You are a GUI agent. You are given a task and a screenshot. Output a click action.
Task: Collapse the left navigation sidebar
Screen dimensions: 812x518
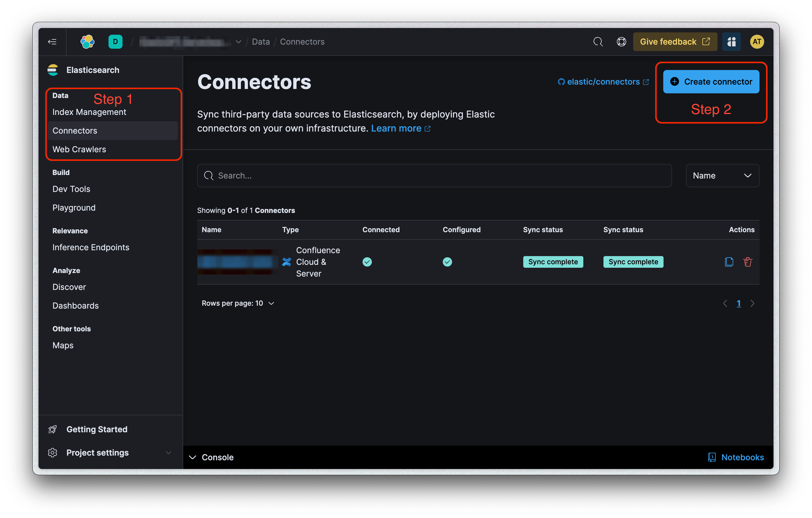click(x=52, y=41)
